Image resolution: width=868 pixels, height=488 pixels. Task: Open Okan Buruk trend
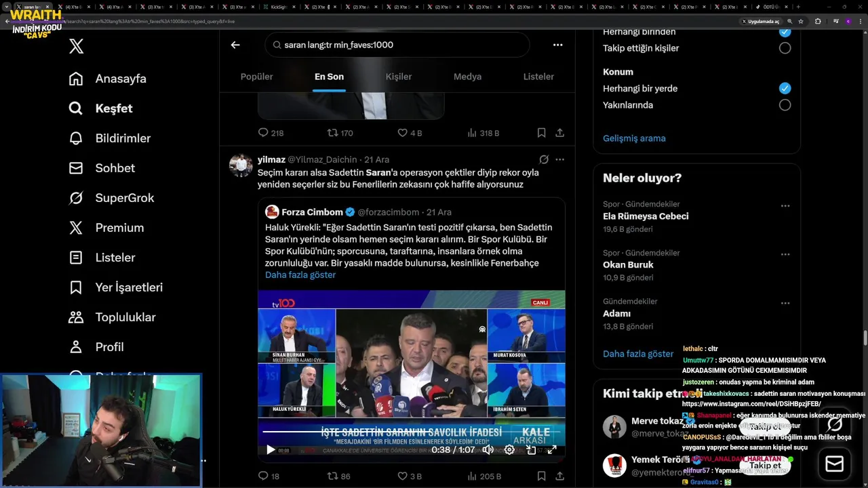(628, 265)
